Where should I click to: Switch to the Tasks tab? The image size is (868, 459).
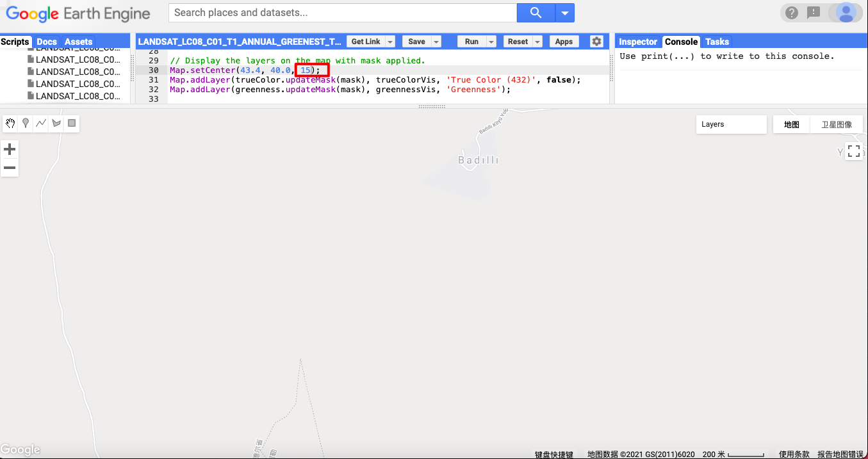[717, 42]
